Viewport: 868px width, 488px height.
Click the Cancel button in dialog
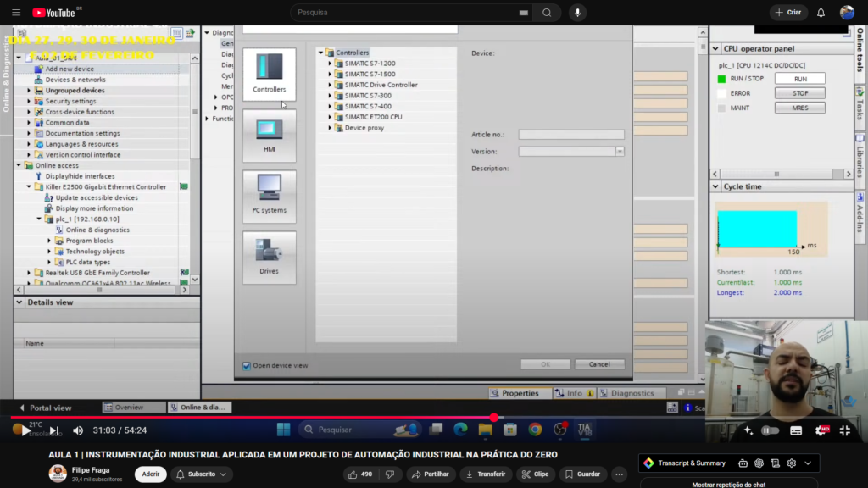tap(599, 364)
